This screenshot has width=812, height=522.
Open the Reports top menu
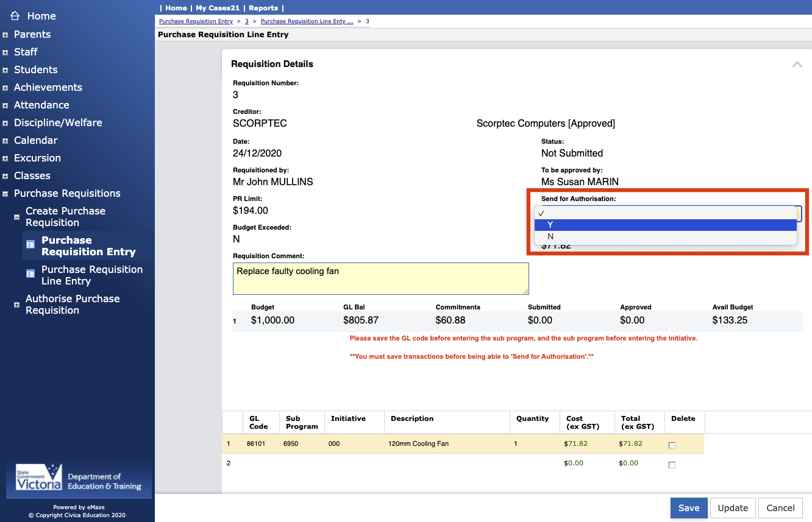[263, 8]
